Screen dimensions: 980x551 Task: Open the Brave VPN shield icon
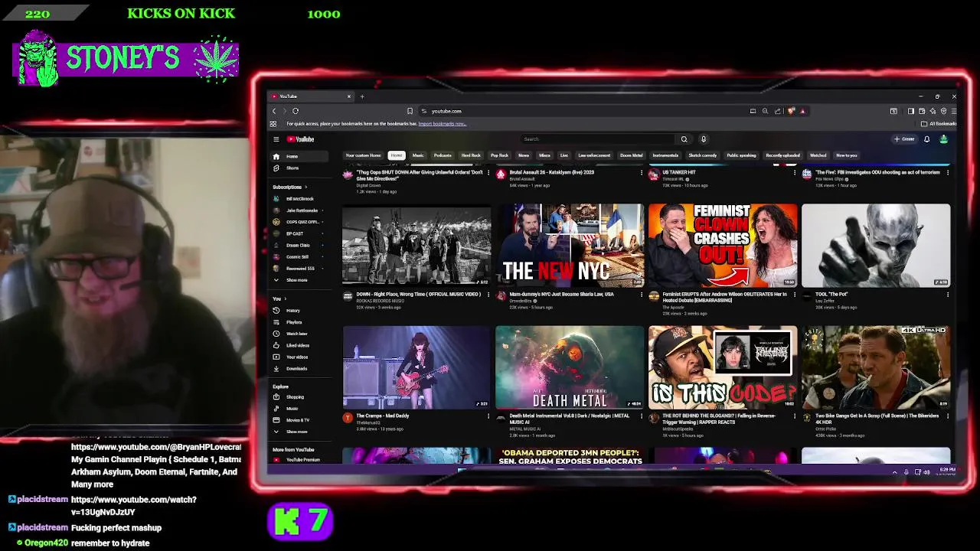click(943, 111)
